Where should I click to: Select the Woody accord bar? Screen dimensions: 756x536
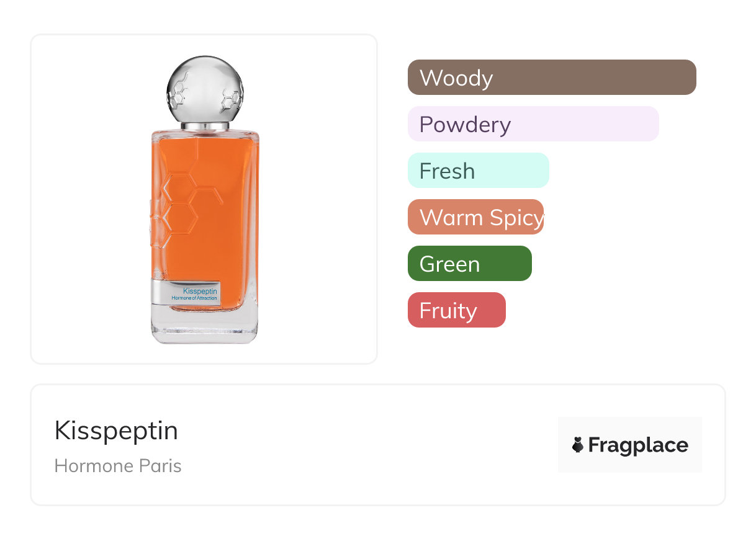[552, 78]
